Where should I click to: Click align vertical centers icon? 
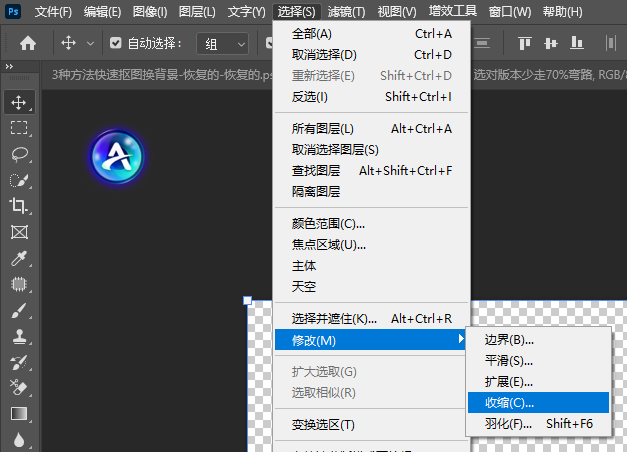click(551, 43)
